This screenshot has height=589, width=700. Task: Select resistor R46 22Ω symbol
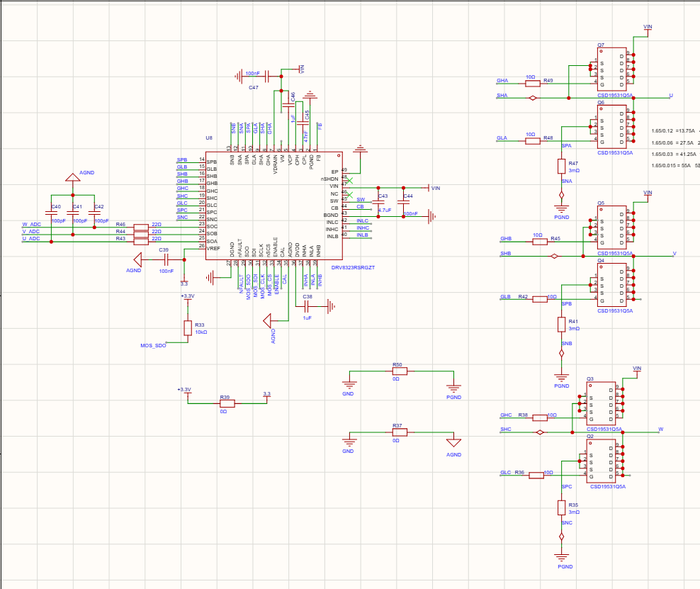(141, 228)
